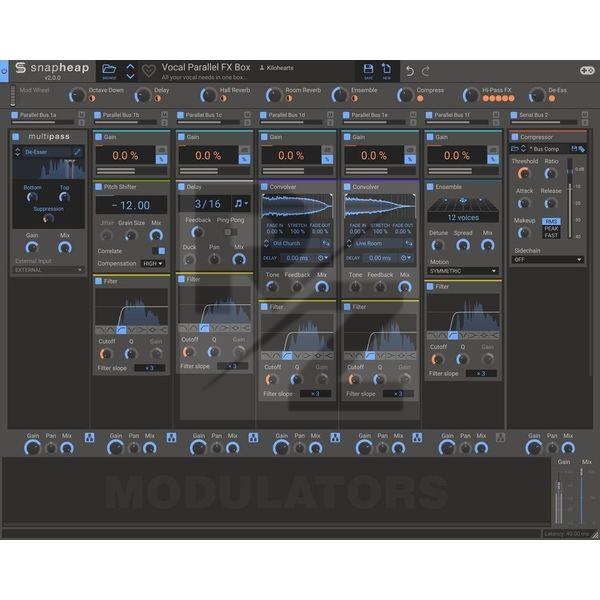Edit the De-Esser preset with pencil icon
This screenshot has height=600, width=600.
(x=77, y=152)
